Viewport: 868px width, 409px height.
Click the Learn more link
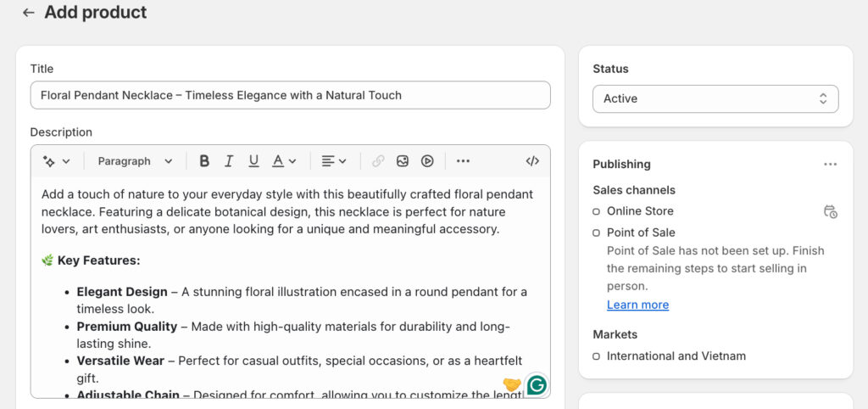[x=637, y=305]
